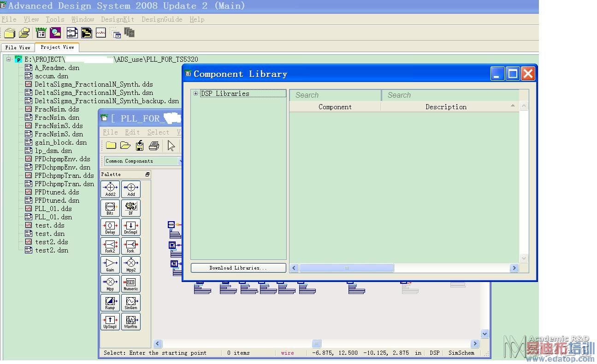The width and height of the screenshot is (597, 364).
Task: Select the Mpy2 multiplier palette item
Action: click(131, 265)
